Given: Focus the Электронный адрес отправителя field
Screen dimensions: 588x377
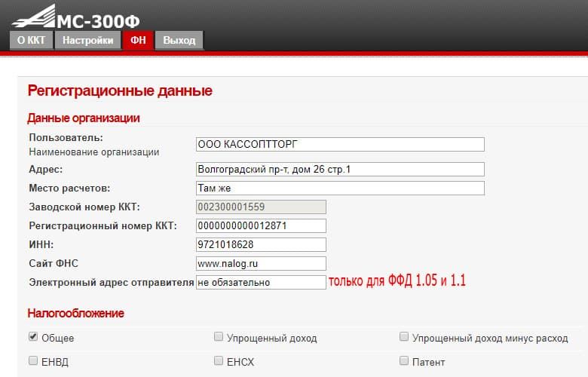Looking at the screenshot, I should click(x=261, y=282).
